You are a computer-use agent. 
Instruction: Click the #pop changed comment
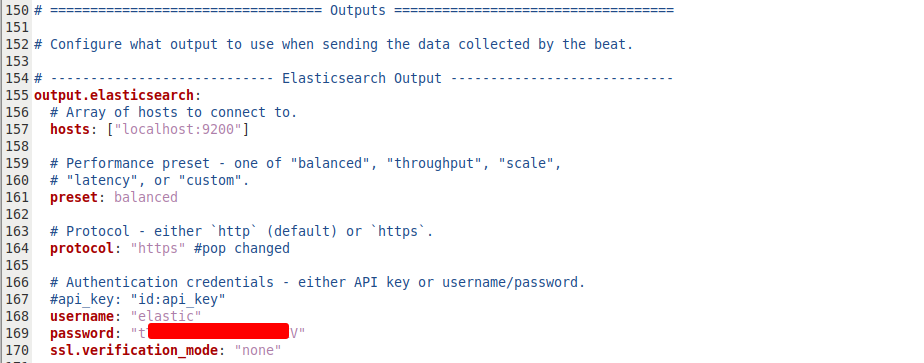coord(242,249)
